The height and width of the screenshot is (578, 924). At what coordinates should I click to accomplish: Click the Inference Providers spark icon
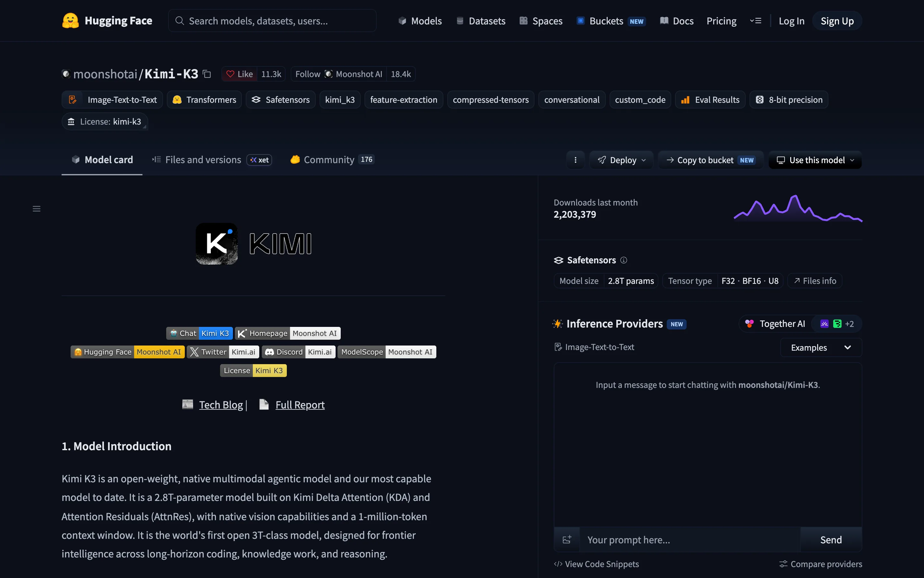558,324
